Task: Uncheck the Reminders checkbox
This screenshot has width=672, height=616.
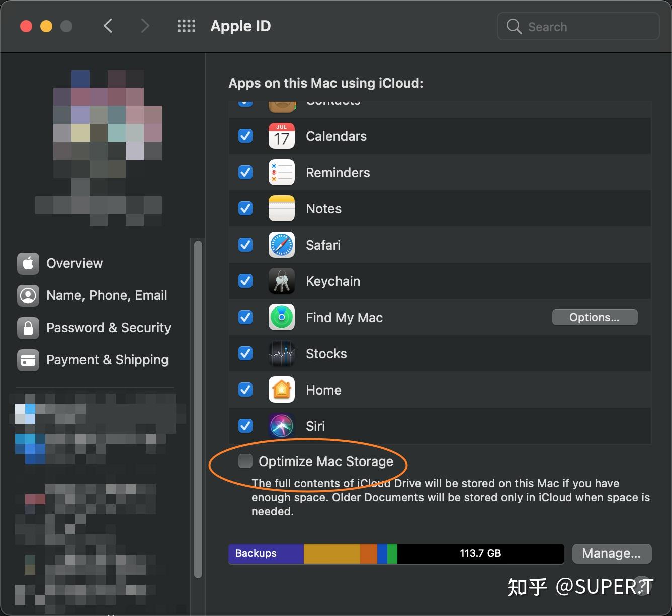Action: 245,173
